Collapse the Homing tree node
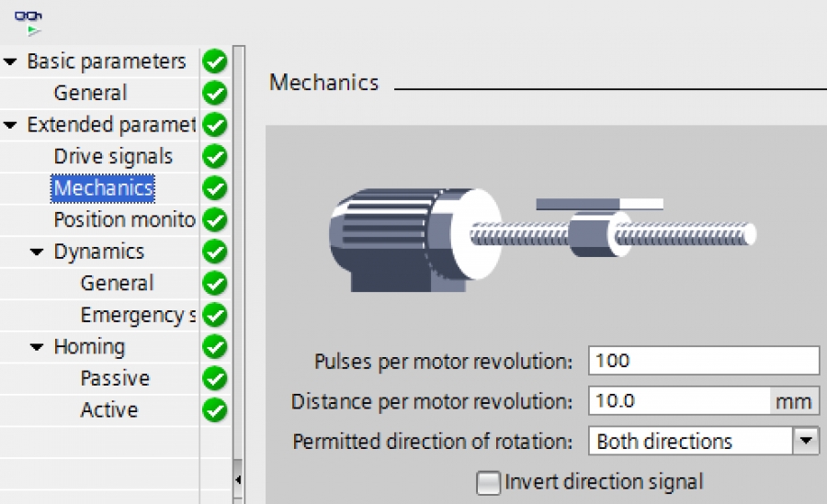Screen dimensions: 827x504 point(37,347)
